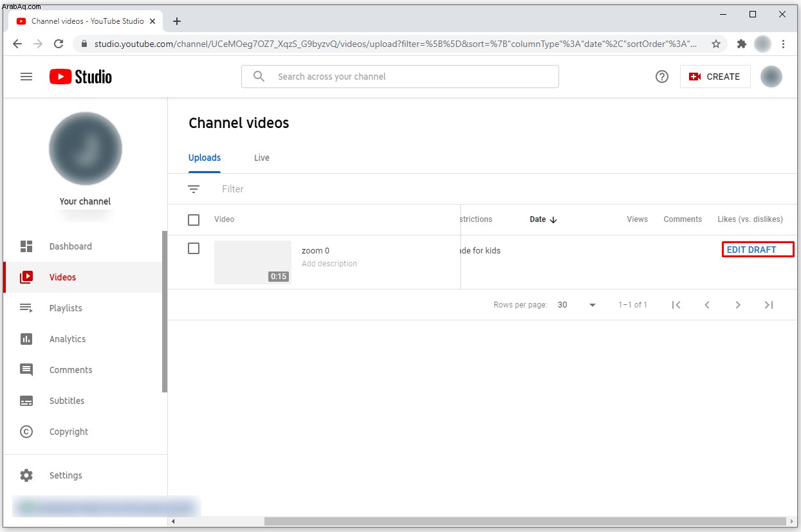Click the Views column header
Viewport: 801px width, 532px height.
click(637, 219)
